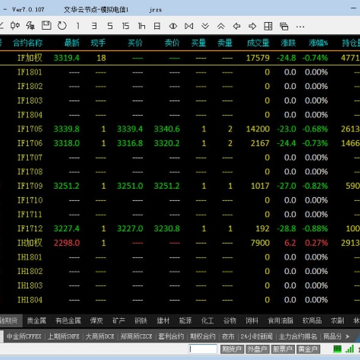This screenshot has height=360, width=360.
Task: Switch to 大商所DCE exchange tab
Action: (100, 336)
